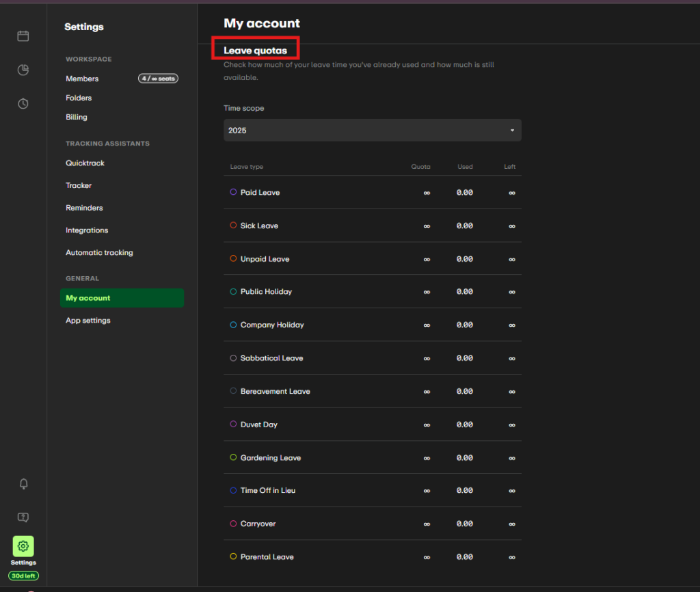700x592 pixels.
Task: Open Folders settings page
Action: (79, 98)
